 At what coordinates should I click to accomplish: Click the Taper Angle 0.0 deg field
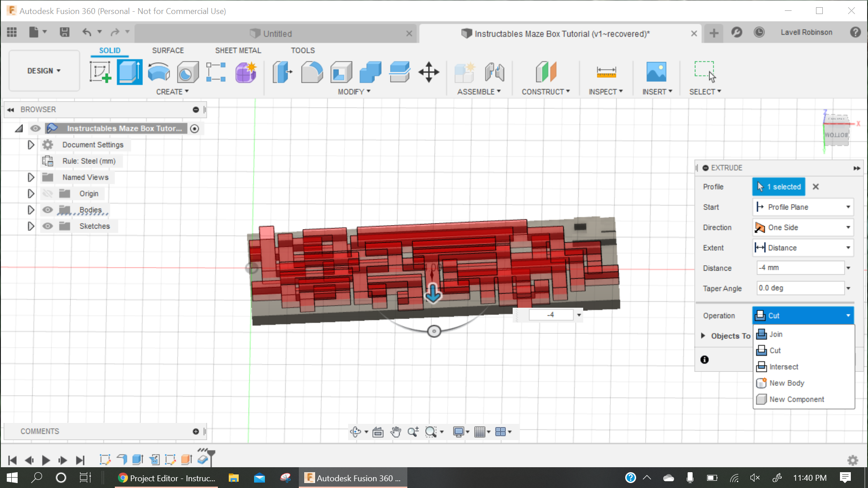tap(800, 288)
